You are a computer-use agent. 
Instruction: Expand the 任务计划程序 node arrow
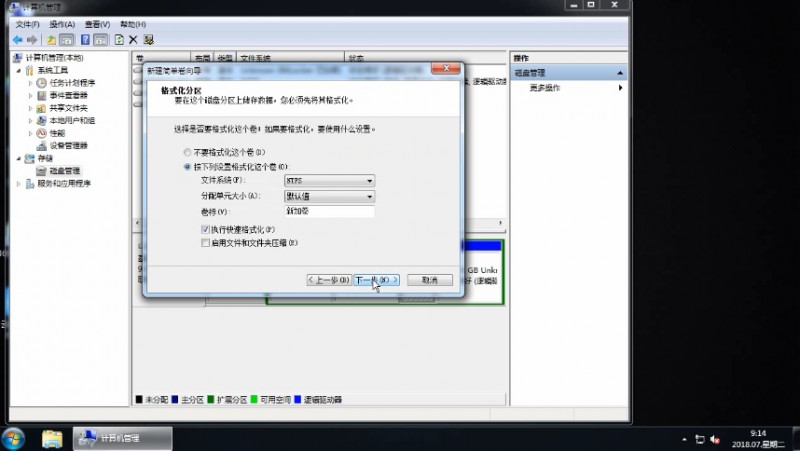(30, 83)
